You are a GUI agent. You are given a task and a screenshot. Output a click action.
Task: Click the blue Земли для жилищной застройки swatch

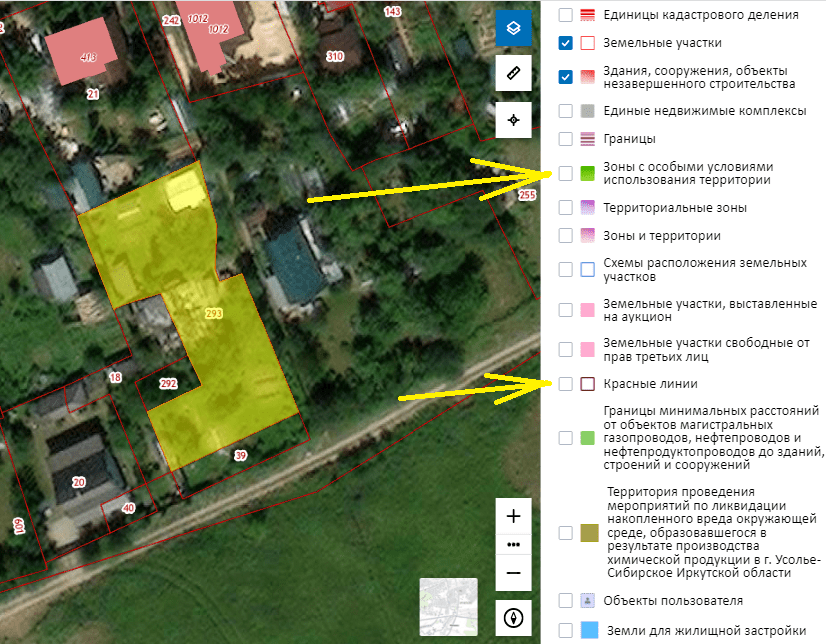click(589, 631)
